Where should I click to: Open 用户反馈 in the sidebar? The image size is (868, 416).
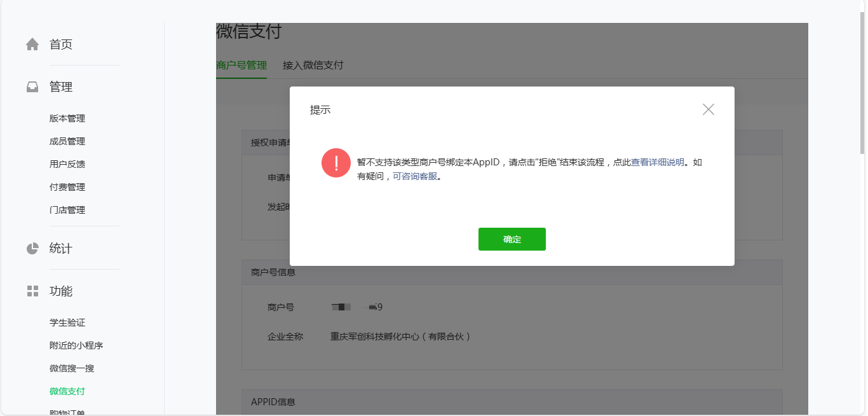click(67, 164)
